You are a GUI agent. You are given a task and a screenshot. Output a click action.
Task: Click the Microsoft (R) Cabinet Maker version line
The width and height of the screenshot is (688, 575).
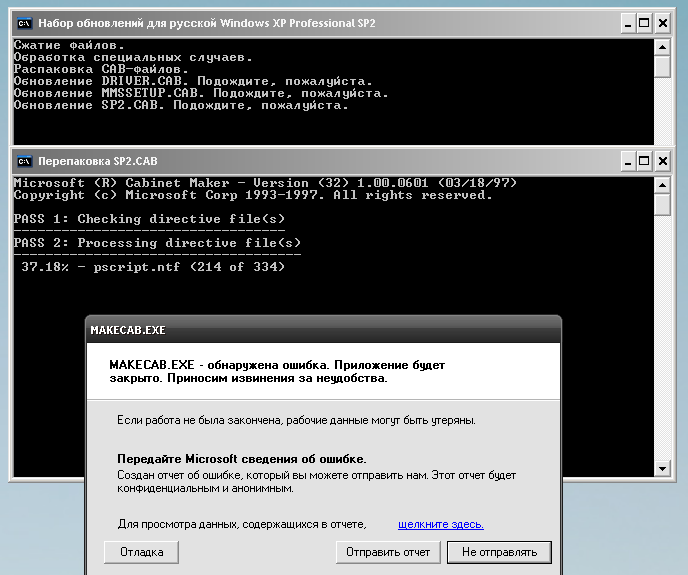265,183
